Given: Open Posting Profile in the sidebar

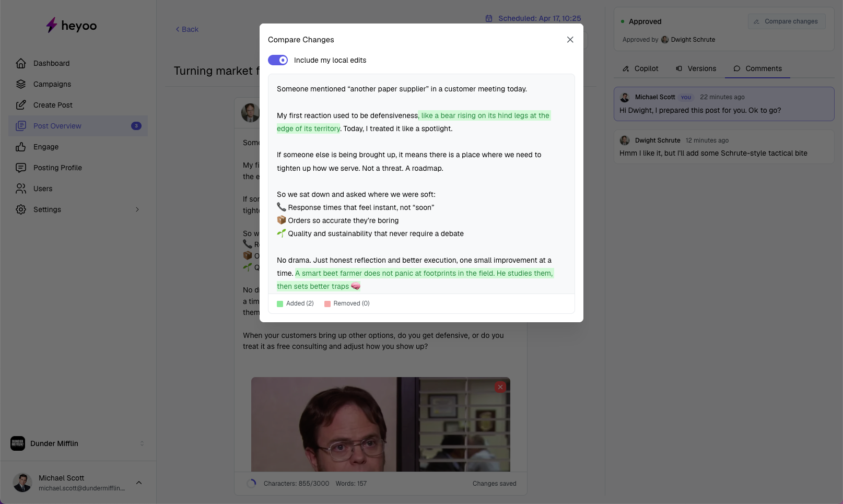Looking at the screenshot, I should (x=78, y=168).
